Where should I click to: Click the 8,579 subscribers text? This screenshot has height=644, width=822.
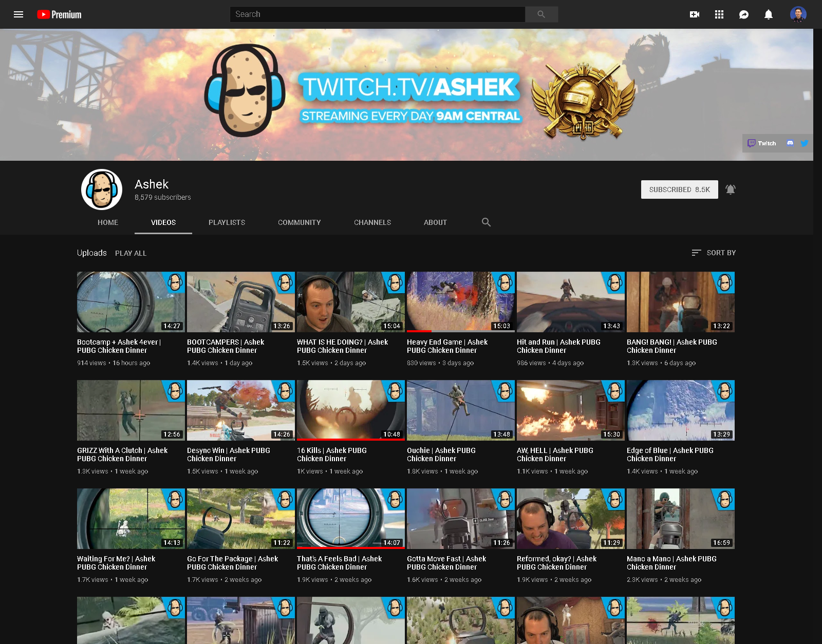point(162,197)
